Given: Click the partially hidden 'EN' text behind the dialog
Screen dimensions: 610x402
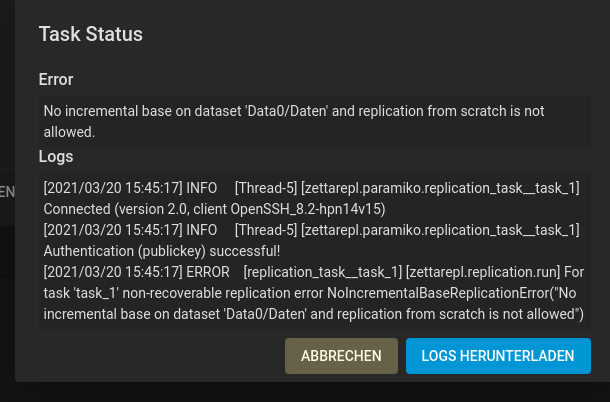Looking at the screenshot, I should (7, 192).
